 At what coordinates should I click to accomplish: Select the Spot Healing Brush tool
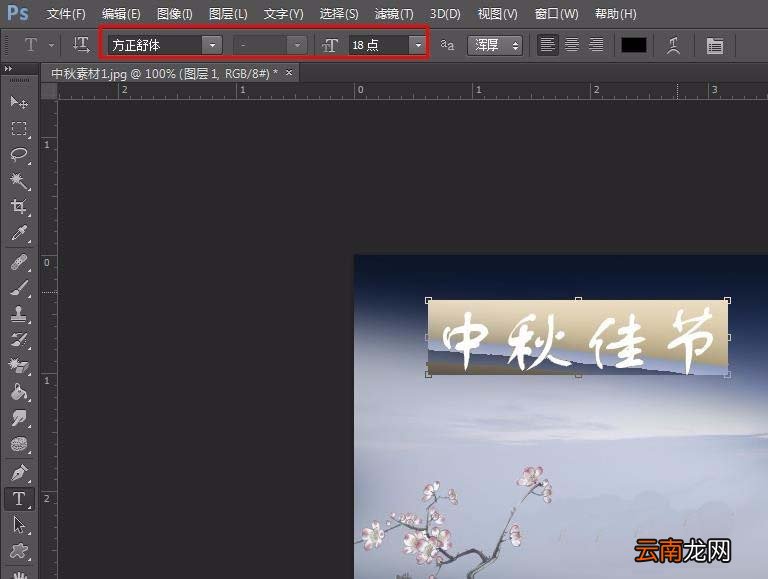[19, 263]
